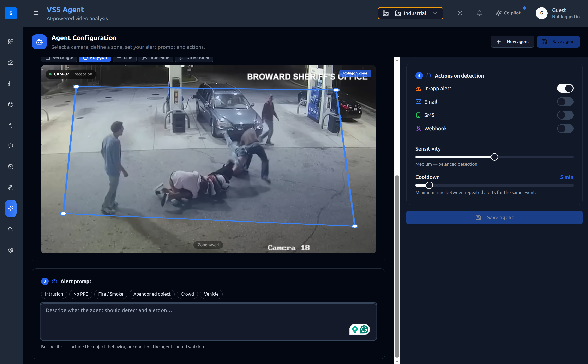Click the scrollbar up arrow
The image size is (588, 364).
(x=397, y=60)
